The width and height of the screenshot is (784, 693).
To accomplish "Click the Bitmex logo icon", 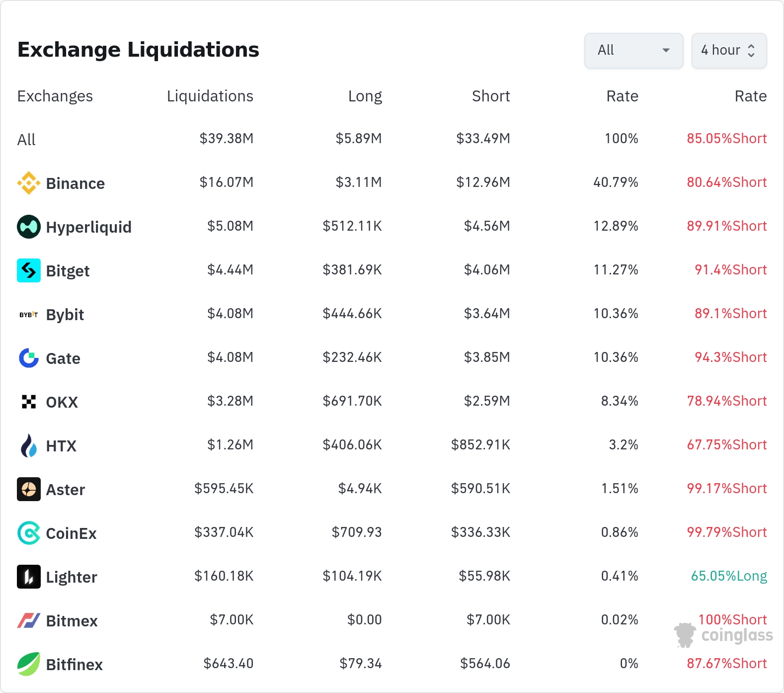I will pyautogui.click(x=29, y=620).
